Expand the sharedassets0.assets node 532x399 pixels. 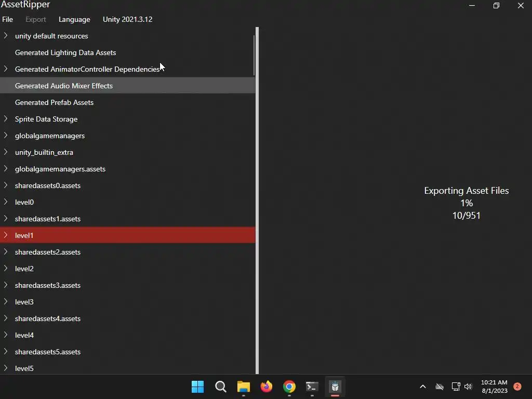pos(5,185)
